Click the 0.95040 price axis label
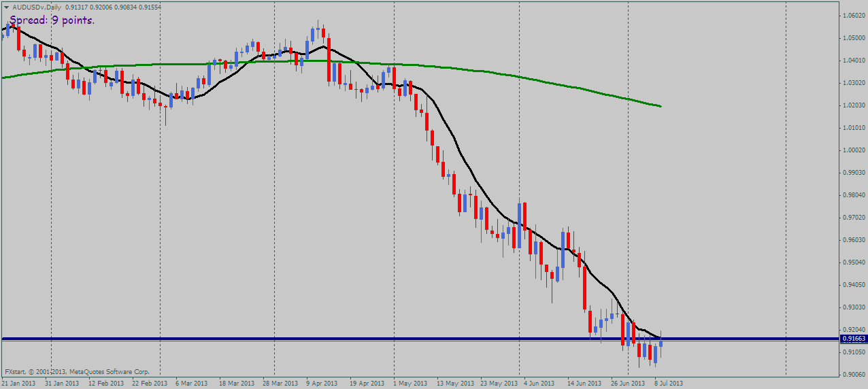Image resolution: width=868 pixels, height=389 pixels. [x=854, y=263]
